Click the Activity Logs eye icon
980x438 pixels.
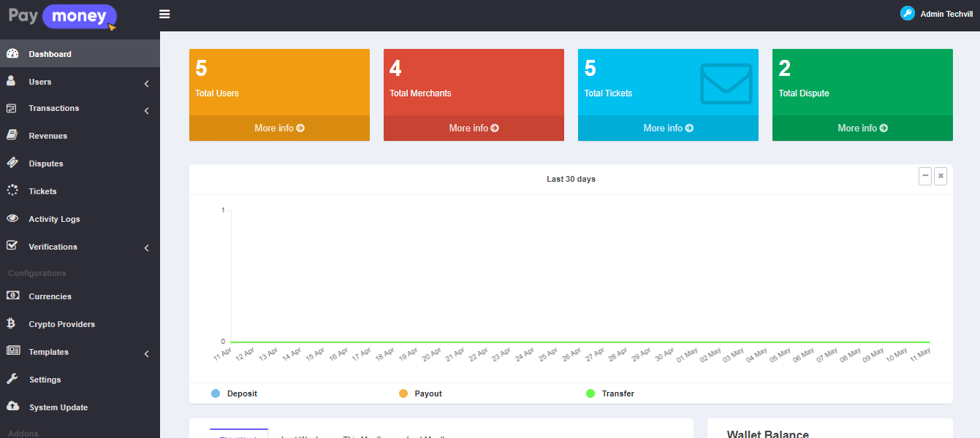[12, 218]
